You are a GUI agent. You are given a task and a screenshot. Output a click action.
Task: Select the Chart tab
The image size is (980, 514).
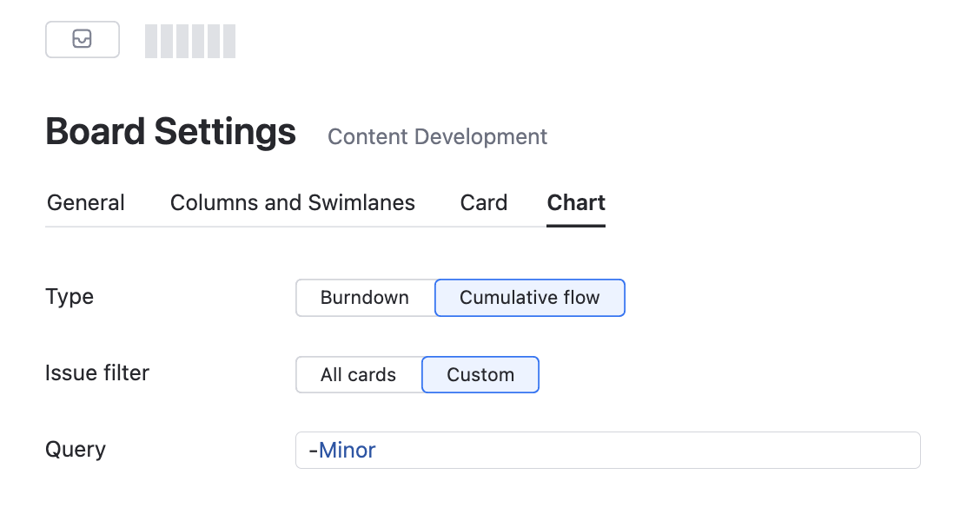pyautogui.click(x=576, y=203)
